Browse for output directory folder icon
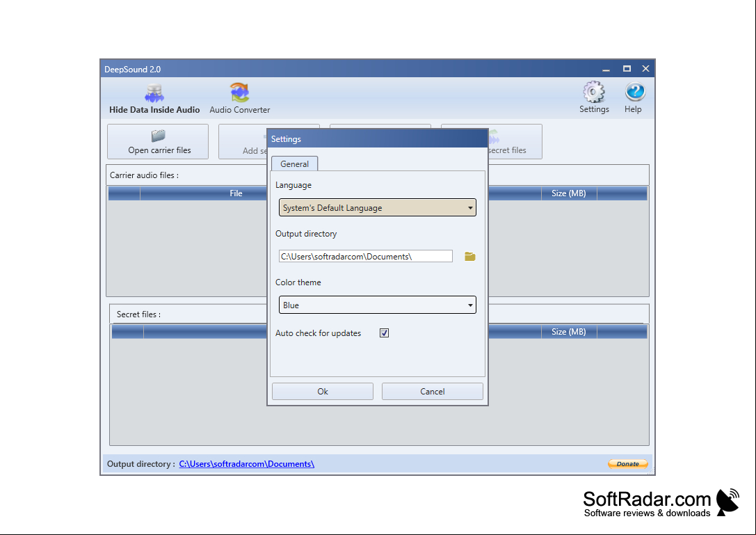Screen dimensions: 756x535 click(x=469, y=257)
